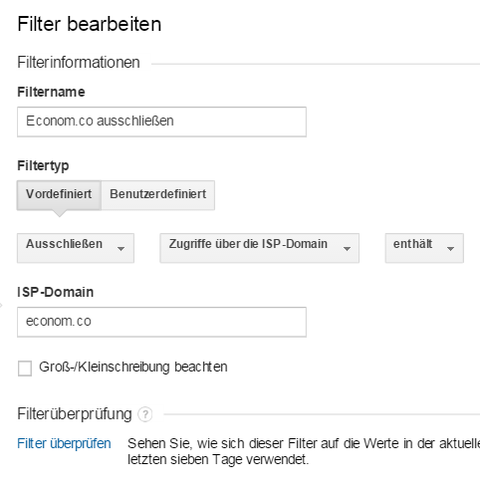Expand the Zugriffe über die ISP-Domain dropdown
Image resolution: width=480 pixels, height=496 pixels.
(259, 248)
